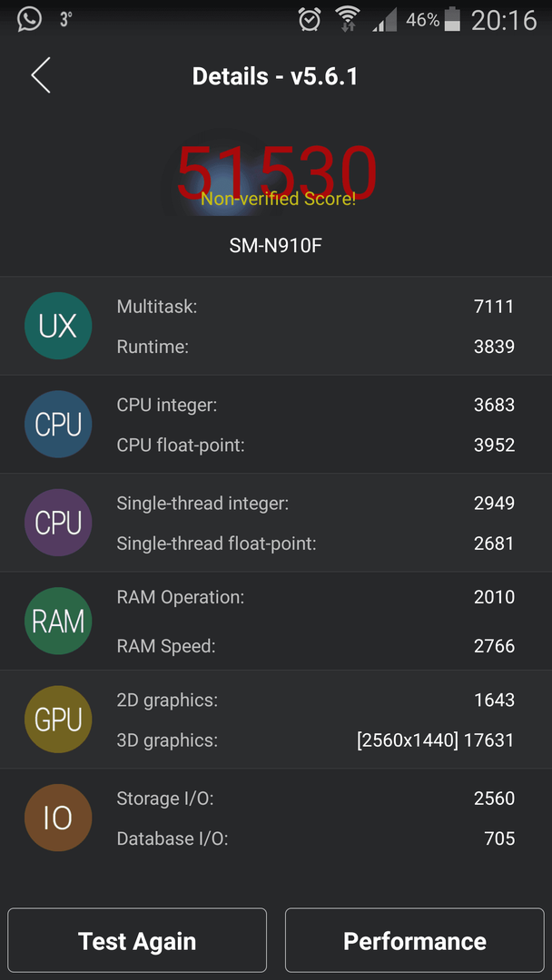The image size is (552, 980).
Task: Tap the SM-N910F device name
Action: point(276,246)
